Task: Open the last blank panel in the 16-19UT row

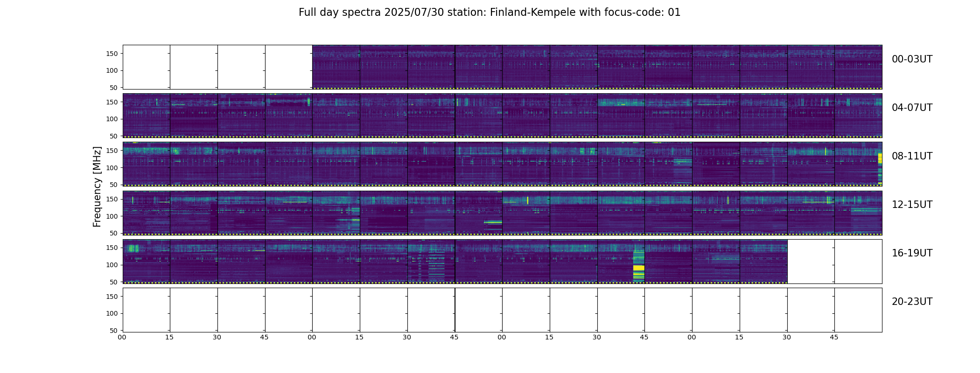Action: pos(858,261)
